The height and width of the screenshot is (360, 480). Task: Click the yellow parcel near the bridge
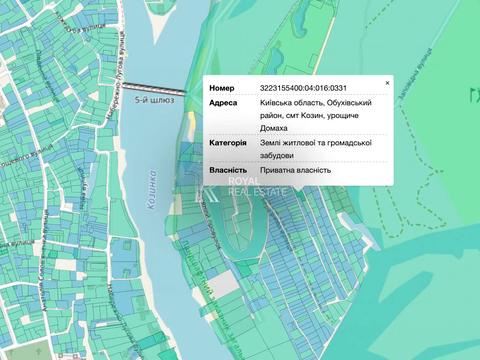pyautogui.click(x=191, y=126)
